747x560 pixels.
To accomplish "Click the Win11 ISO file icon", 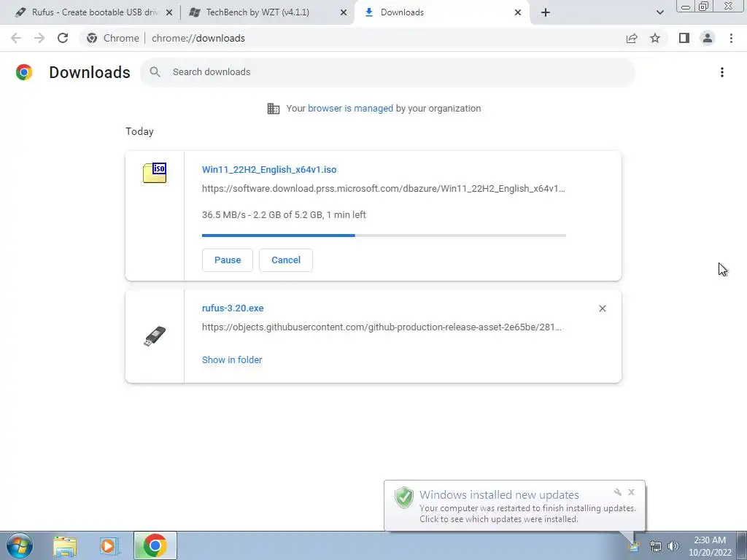I will click(x=155, y=172).
